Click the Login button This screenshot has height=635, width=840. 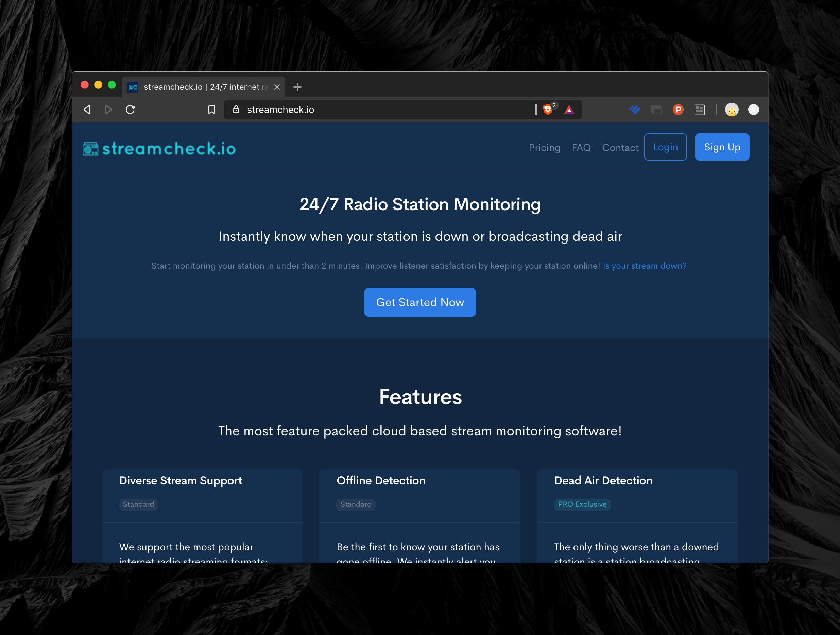665,147
